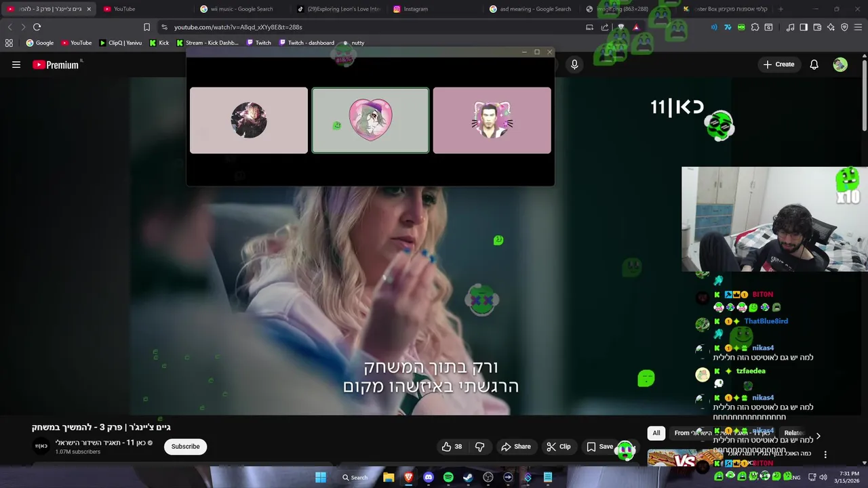Open Steam from the taskbar
868x488 pixels.
tap(468, 477)
